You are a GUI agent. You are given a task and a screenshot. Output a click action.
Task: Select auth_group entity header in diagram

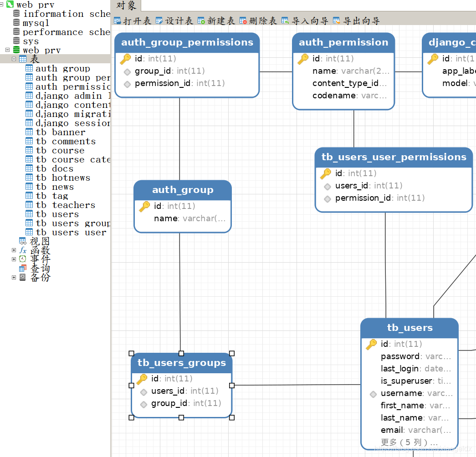(183, 190)
